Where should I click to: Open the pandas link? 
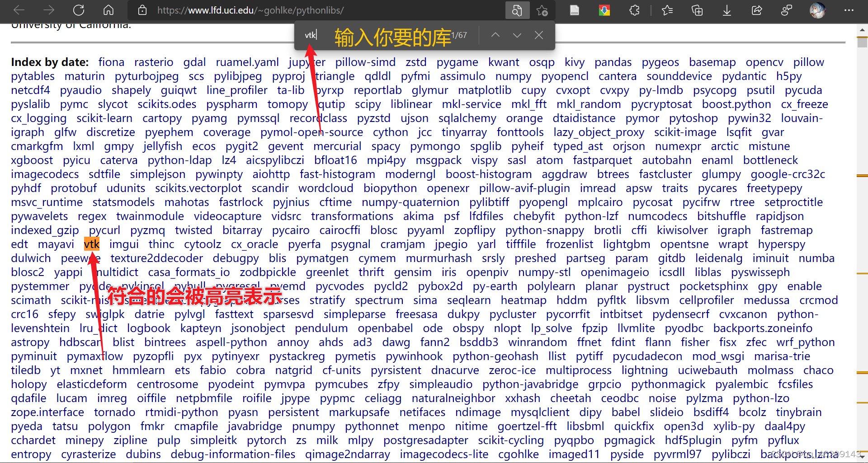click(x=613, y=62)
